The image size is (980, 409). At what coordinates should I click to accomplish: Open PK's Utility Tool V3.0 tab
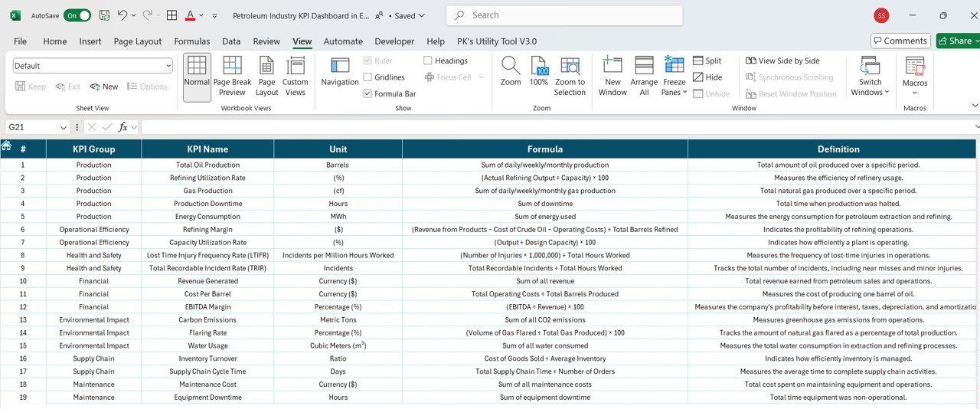[497, 41]
